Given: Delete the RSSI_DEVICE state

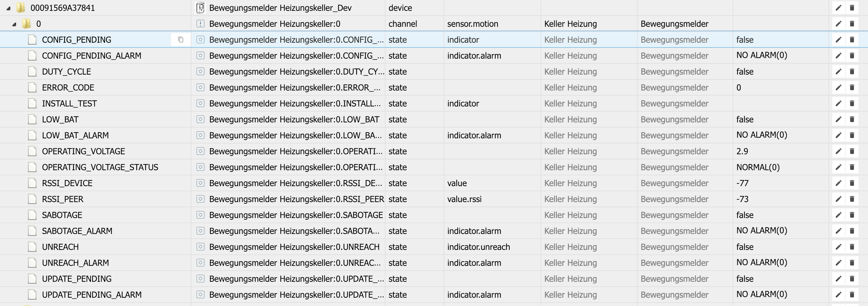Looking at the screenshot, I should click(852, 183).
